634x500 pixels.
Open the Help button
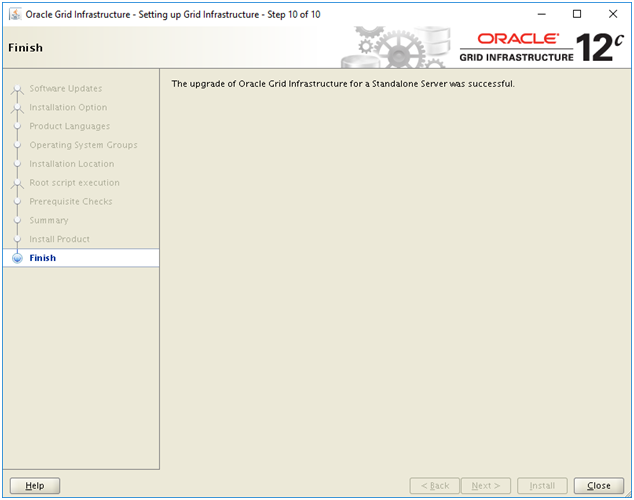pyautogui.click(x=35, y=485)
